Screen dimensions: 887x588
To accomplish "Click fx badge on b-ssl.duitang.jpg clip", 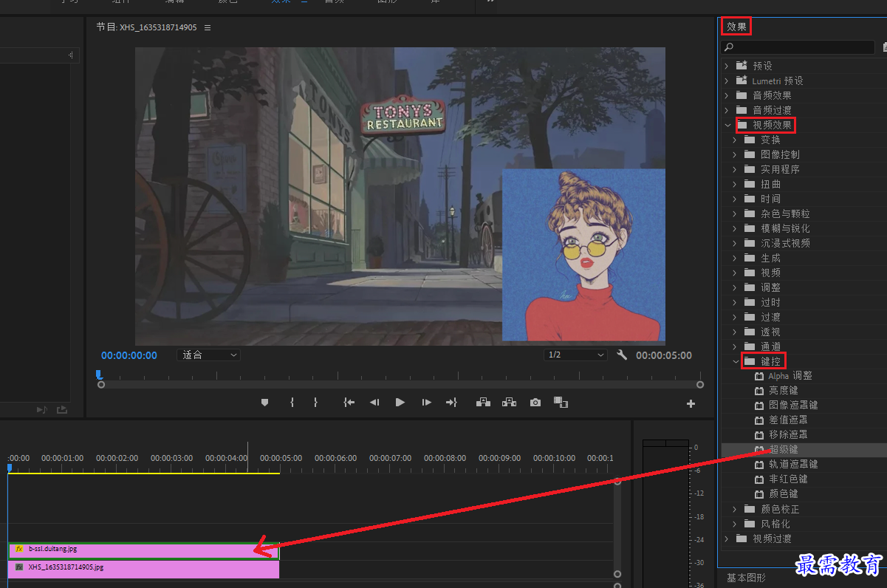I will click(x=19, y=549).
